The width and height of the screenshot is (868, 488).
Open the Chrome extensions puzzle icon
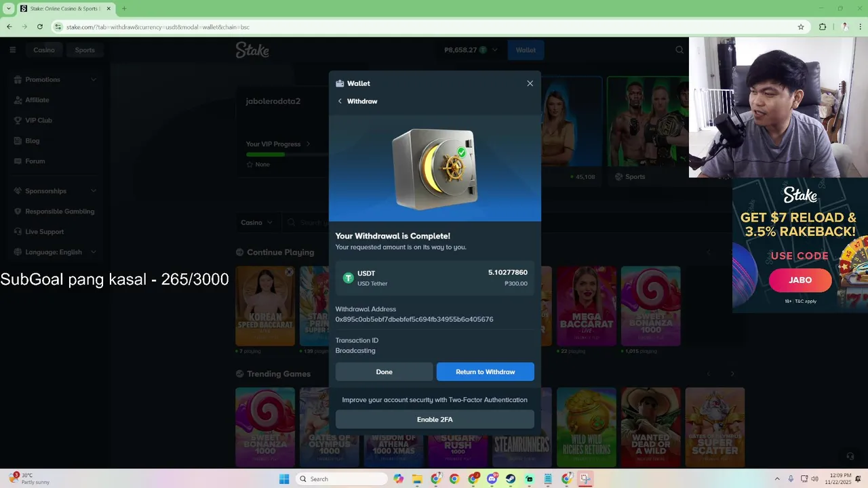coord(823,27)
